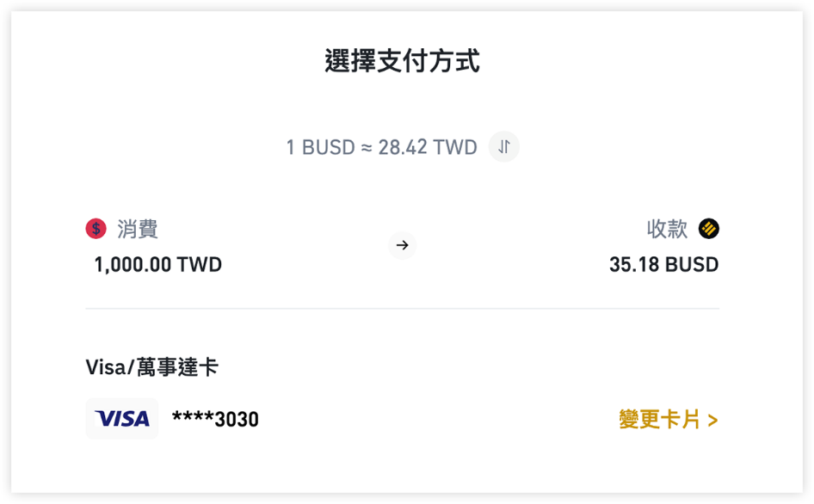The width and height of the screenshot is (814, 504).
Task: Expand payment options under Visa/萬事達卡
Action: 153,366
